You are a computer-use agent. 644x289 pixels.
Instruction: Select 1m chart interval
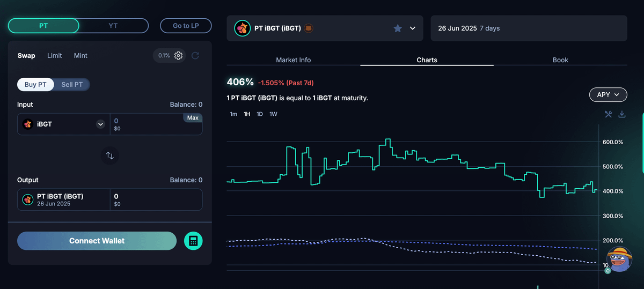[233, 114]
